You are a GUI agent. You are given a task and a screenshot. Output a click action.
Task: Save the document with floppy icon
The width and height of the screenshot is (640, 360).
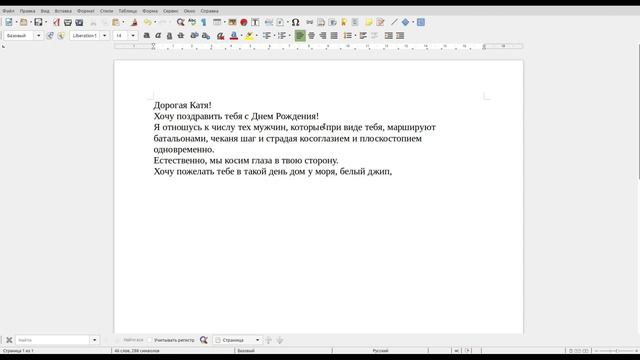click(38, 22)
